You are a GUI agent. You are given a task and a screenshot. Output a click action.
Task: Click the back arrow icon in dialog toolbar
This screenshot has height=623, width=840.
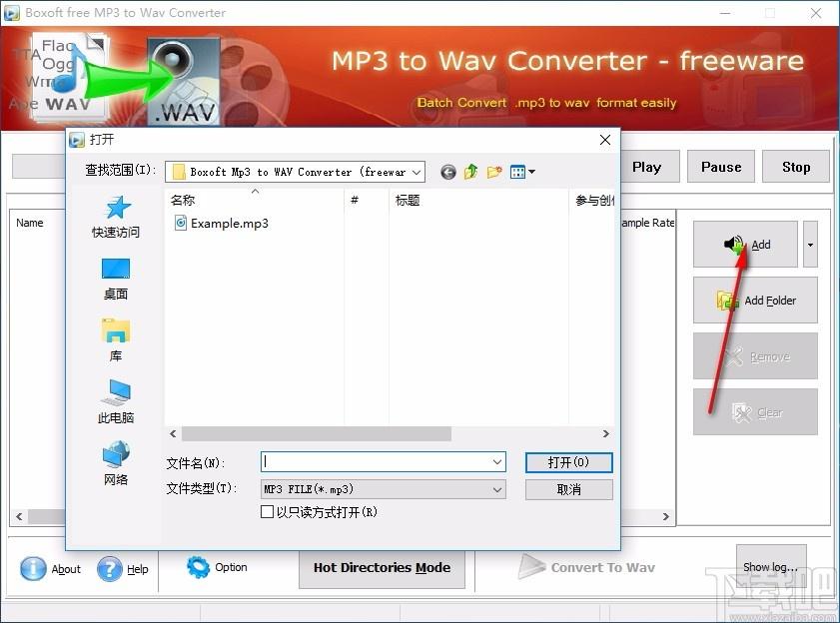447,172
